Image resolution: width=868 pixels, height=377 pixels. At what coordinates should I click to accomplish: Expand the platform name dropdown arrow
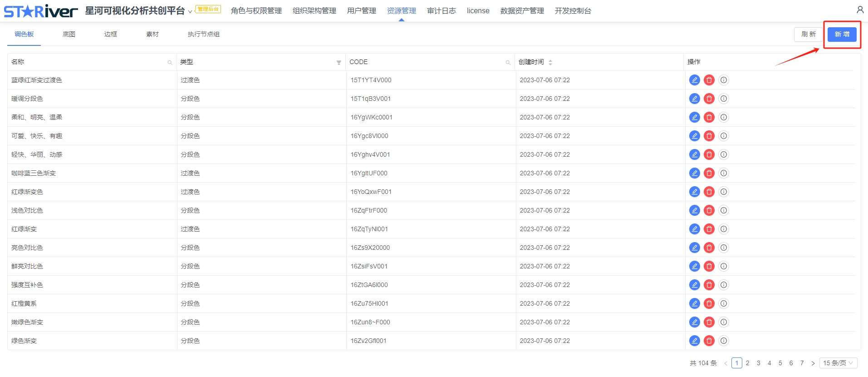tap(190, 12)
